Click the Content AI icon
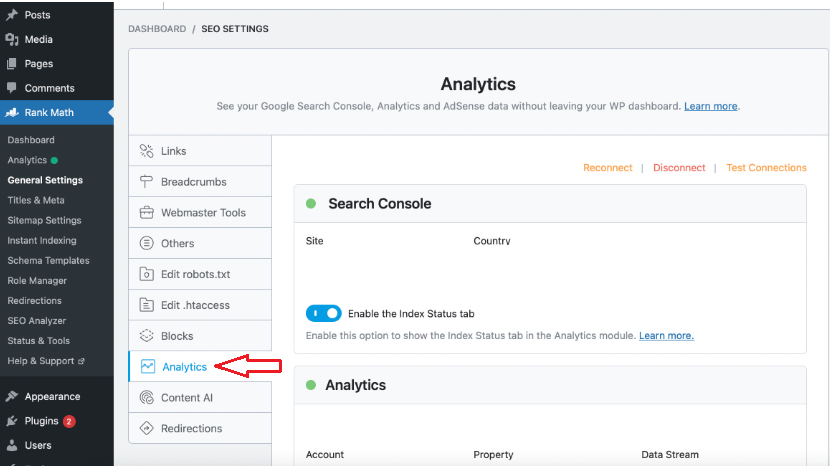This screenshot has height=466, width=830. coord(147,397)
